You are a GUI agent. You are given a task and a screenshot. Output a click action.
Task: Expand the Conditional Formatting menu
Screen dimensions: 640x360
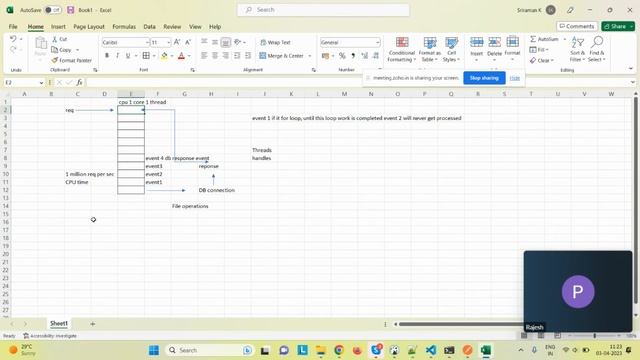[402, 49]
